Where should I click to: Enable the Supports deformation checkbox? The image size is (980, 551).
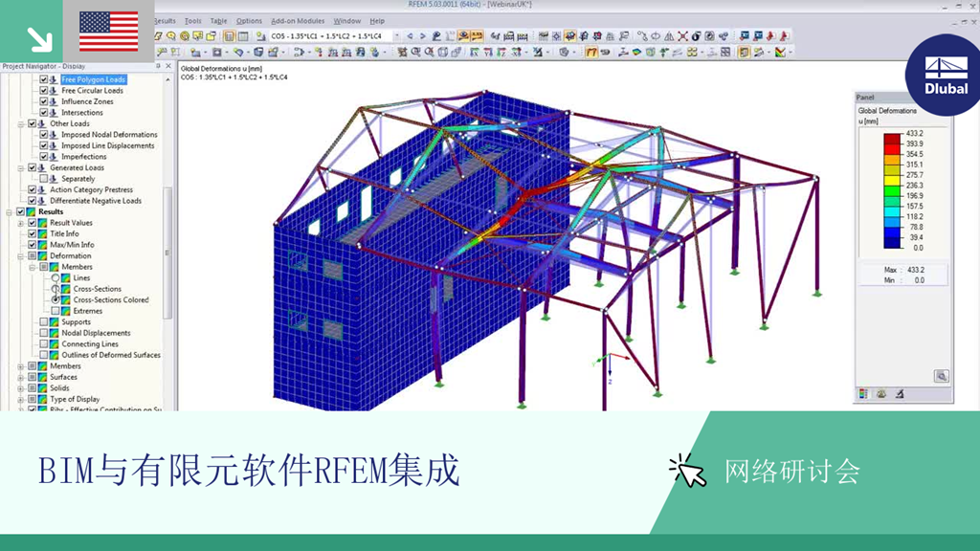point(44,321)
